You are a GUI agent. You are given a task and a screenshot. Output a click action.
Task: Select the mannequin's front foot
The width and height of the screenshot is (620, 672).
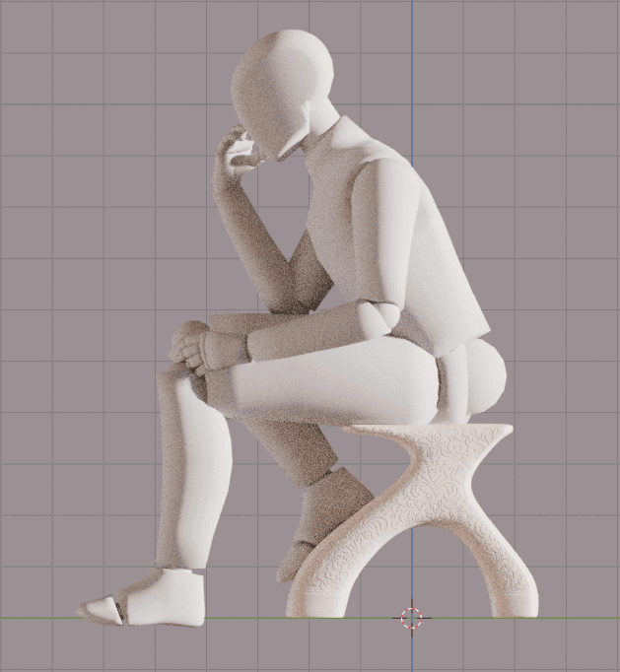[x=141, y=598]
